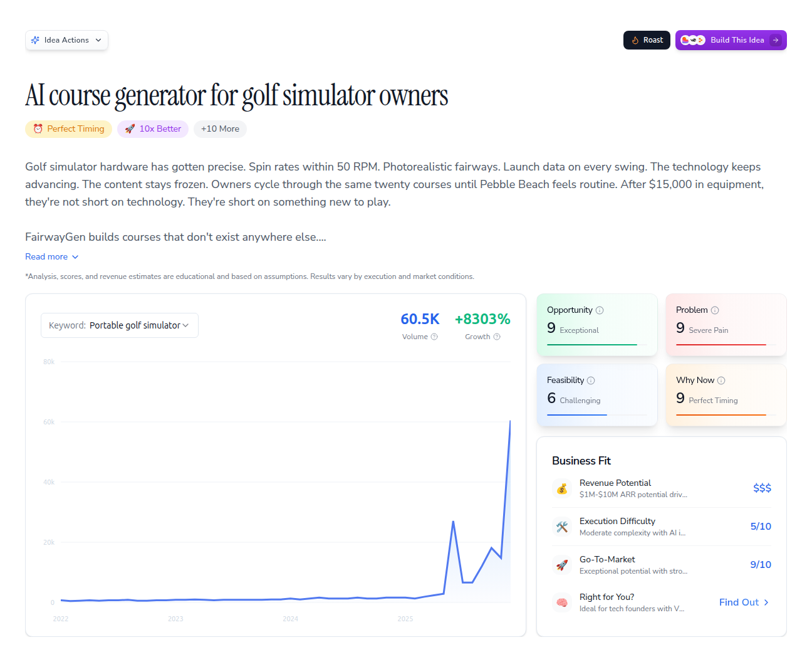Click the Why Now info icon

721,381
